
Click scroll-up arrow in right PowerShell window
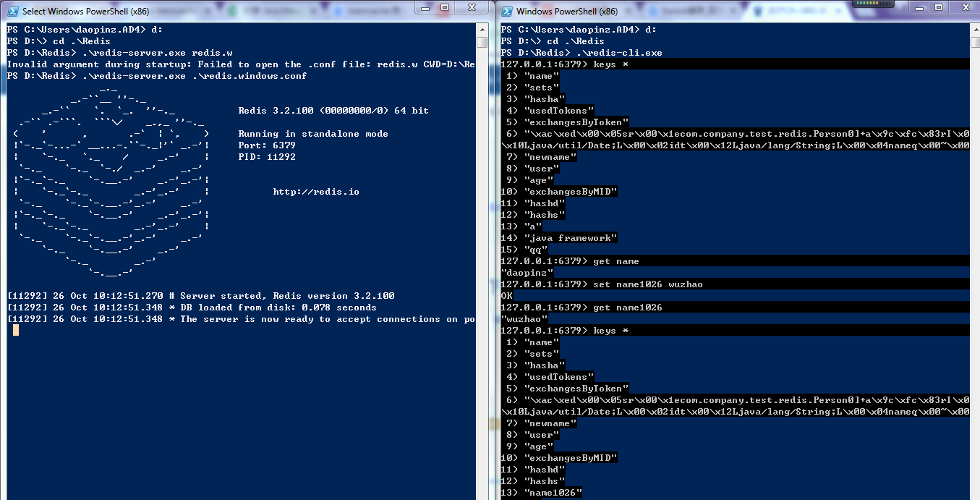[x=973, y=30]
